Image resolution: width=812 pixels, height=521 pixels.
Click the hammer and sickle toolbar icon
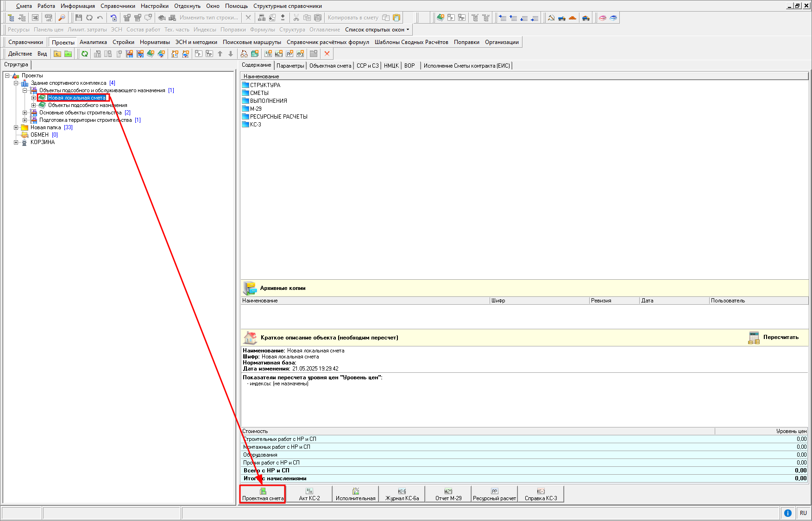[551, 18]
